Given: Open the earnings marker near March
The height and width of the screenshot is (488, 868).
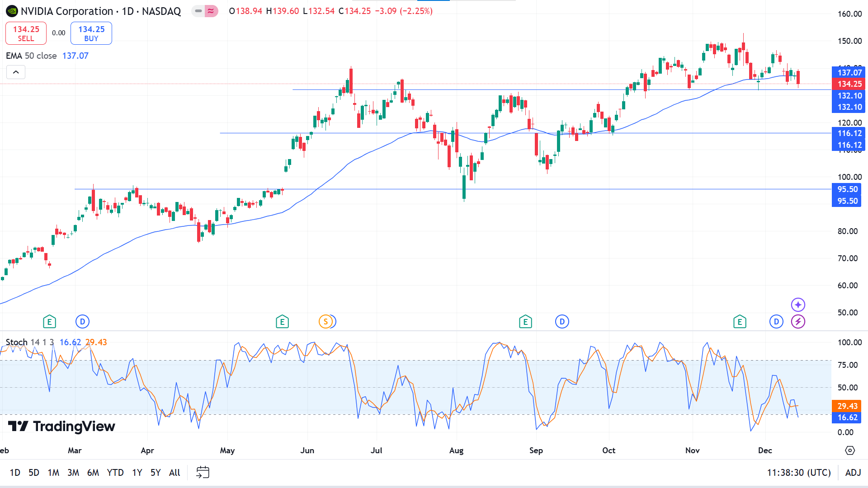Looking at the screenshot, I should (x=49, y=322).
